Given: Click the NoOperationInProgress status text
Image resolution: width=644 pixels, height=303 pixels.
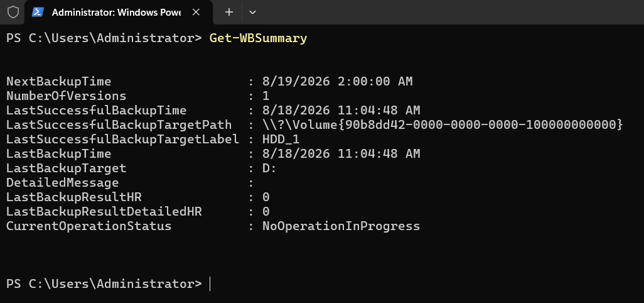Looking at the screenshot, I should pyautogui.click(x=341, y=226).
